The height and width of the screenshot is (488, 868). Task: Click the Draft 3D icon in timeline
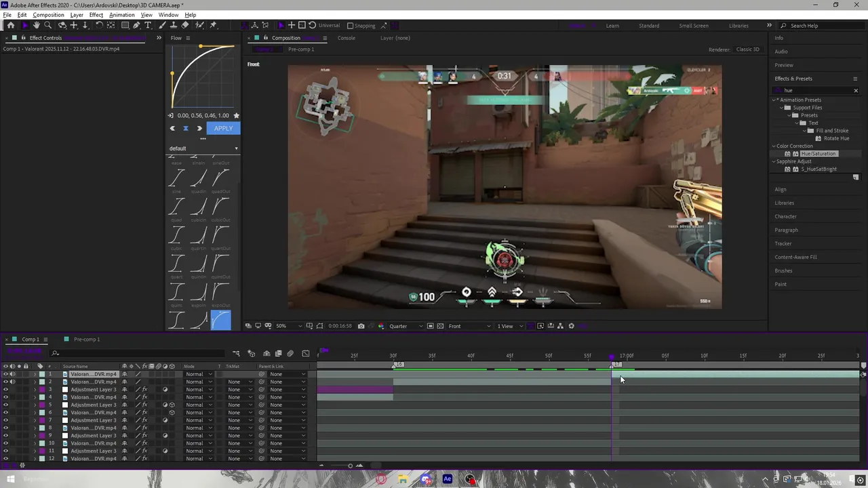click(x=251, y=353)
